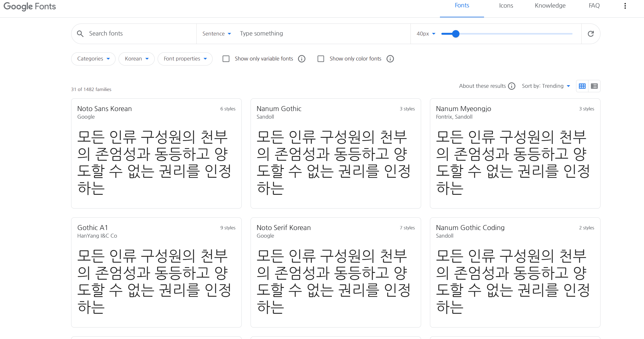The image size is (644, 339).
Task: Open the Nanum Gothic Coding font card
Action: (x=515, y=272)
